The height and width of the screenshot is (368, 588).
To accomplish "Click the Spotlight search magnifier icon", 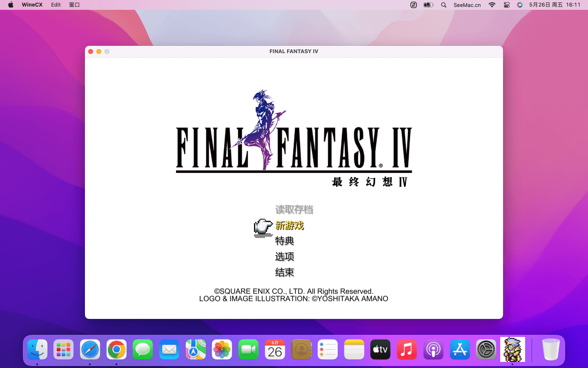I will pos(444,5).
